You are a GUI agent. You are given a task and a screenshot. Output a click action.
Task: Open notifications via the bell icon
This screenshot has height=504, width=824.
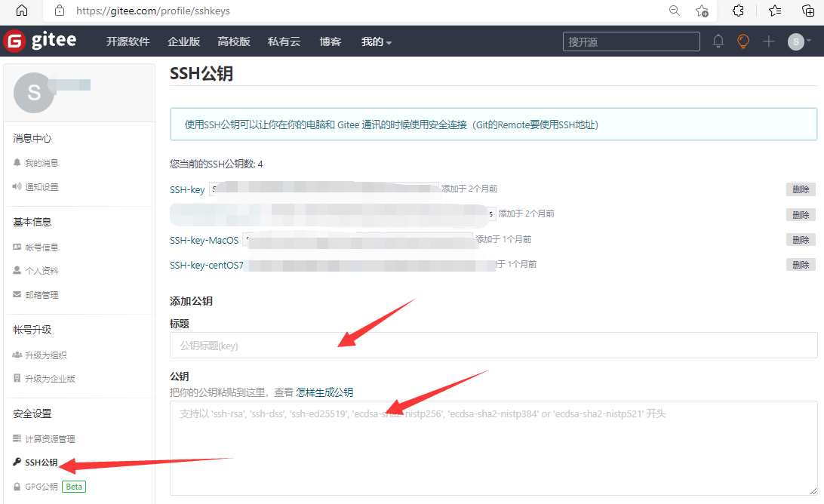[x=718, y=41]
